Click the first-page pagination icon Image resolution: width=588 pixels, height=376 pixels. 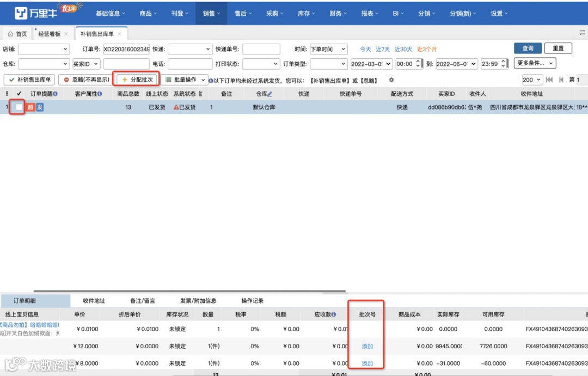click(549, 80)
